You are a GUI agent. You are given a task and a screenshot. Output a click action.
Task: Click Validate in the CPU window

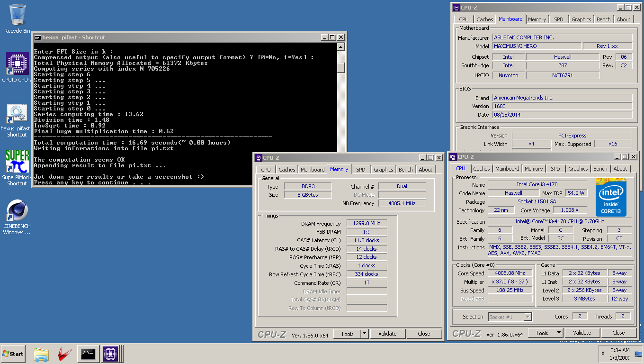point(582,333)
